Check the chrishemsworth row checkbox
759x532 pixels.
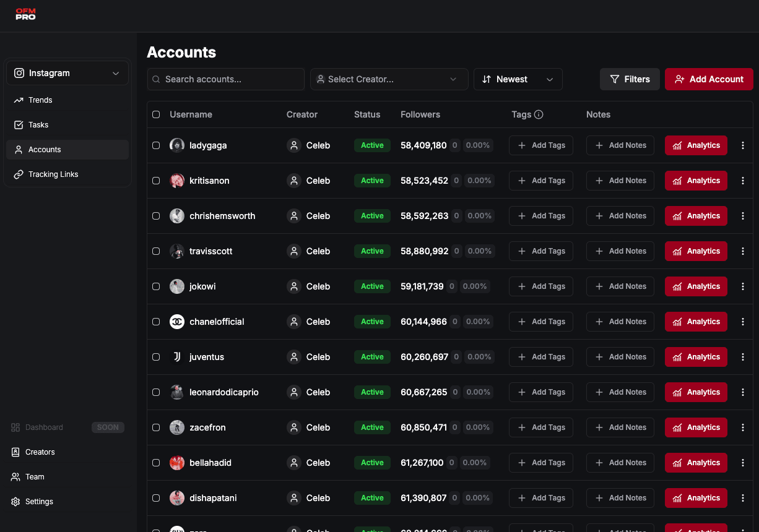(156, 216)
